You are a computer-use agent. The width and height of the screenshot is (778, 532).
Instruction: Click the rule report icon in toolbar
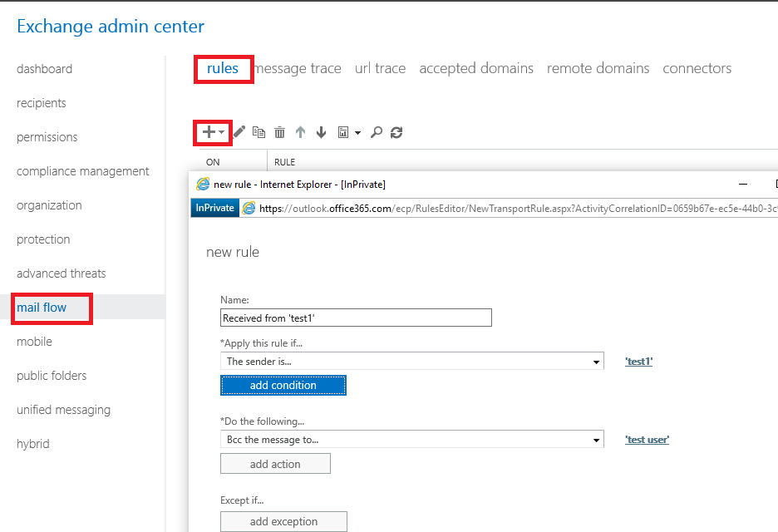point(342,132)
